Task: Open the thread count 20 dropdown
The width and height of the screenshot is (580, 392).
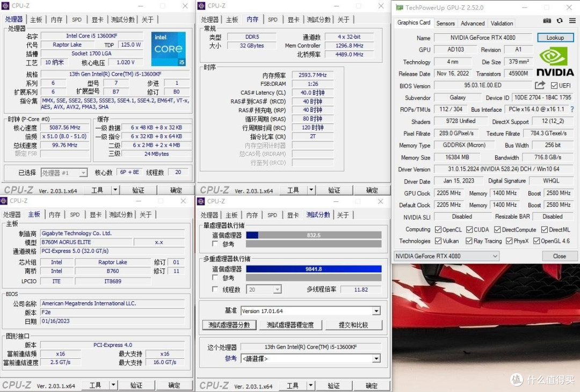Action: pos(264,289)
